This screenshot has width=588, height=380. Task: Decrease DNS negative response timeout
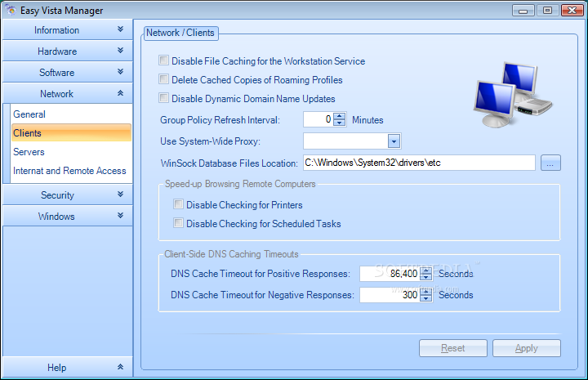tap(425, 298)
